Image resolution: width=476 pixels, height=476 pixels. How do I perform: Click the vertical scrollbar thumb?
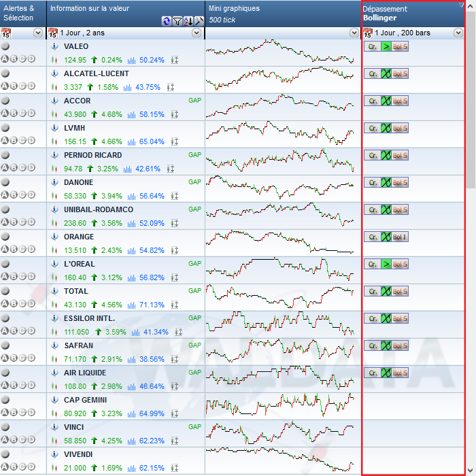(471, 100)
